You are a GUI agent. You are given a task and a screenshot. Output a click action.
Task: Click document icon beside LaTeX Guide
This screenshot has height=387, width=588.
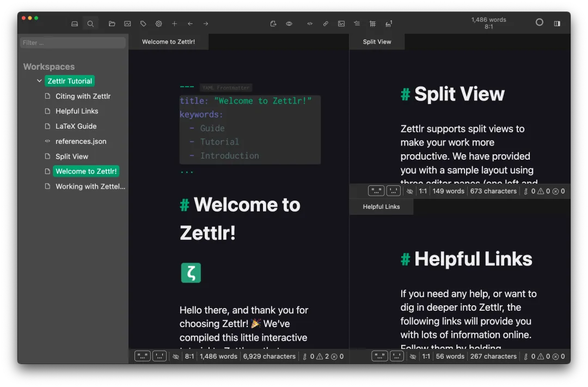pyautogui.click(x=47, y=126)
